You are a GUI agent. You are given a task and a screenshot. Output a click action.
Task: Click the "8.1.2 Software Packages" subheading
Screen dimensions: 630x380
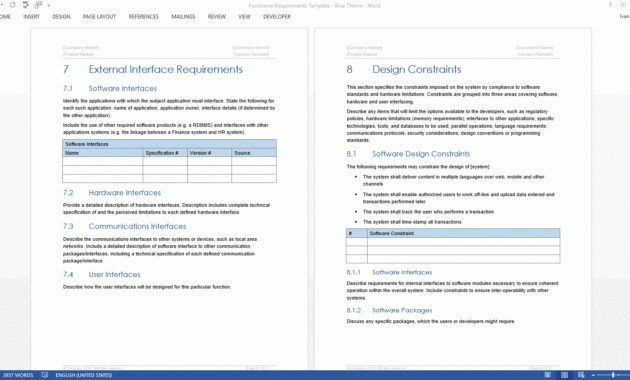pyautogui.click(x=389, y=311)
